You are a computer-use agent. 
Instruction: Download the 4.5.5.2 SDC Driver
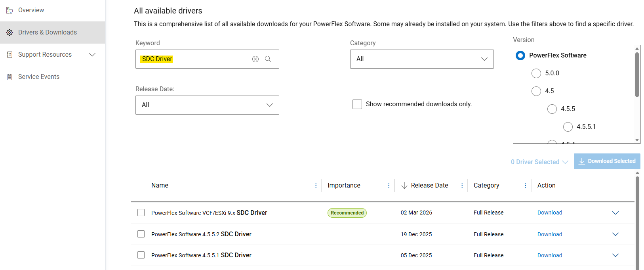(x=550, y=234)
